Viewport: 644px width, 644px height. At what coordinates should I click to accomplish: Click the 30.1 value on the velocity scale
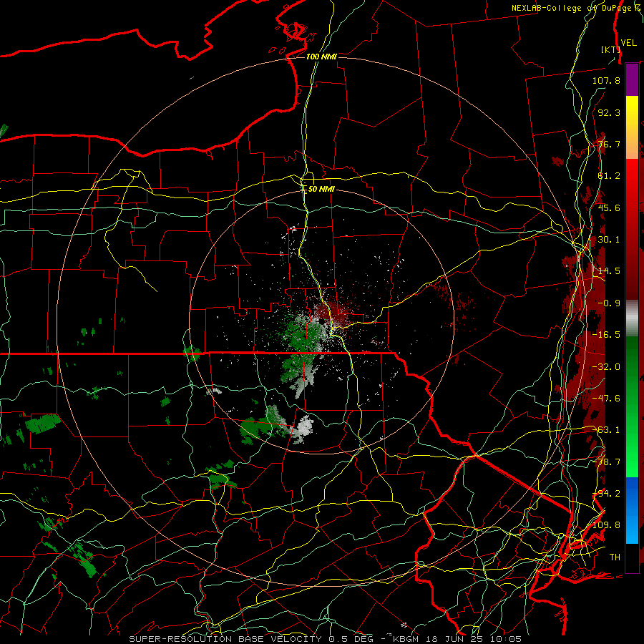(609, 240)
